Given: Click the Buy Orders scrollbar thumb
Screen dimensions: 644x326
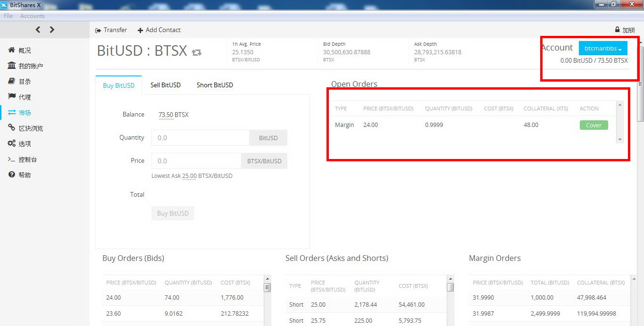Looking at the screenshot, I should [267, 287].
